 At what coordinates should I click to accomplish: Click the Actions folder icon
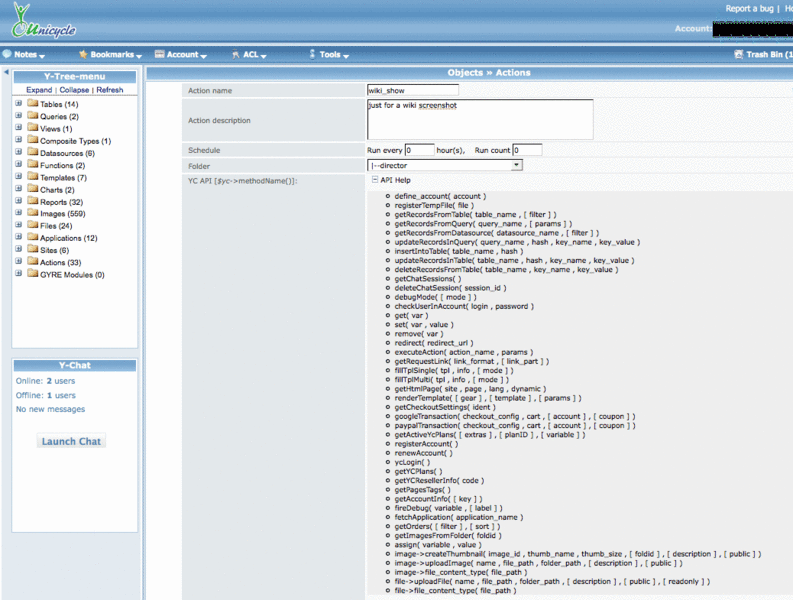(32, 262)
